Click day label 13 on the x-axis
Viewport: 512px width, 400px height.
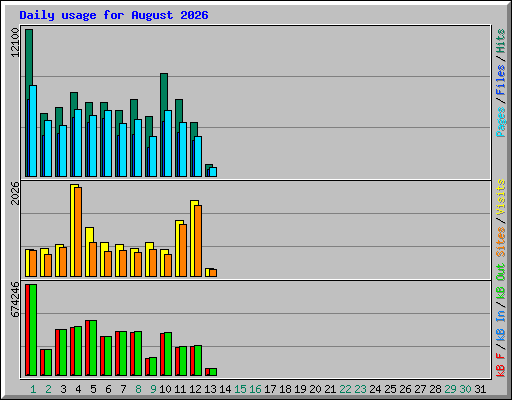[x=210, y=389]
